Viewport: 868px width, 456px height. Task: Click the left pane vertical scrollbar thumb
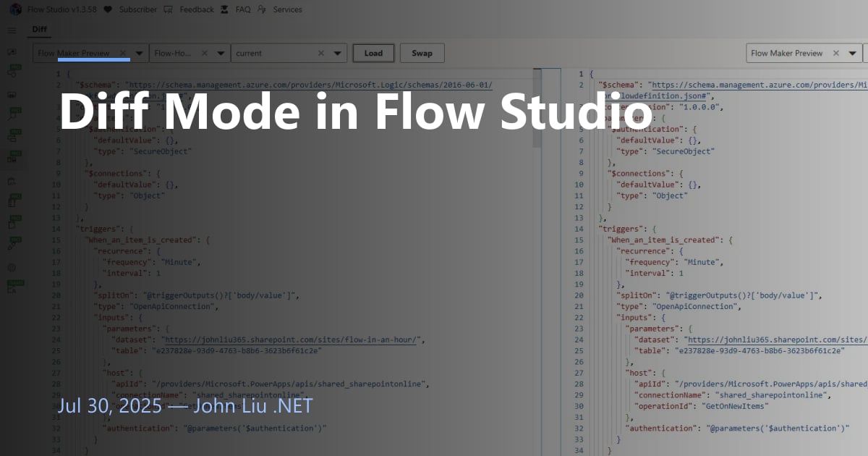point(537,109)
